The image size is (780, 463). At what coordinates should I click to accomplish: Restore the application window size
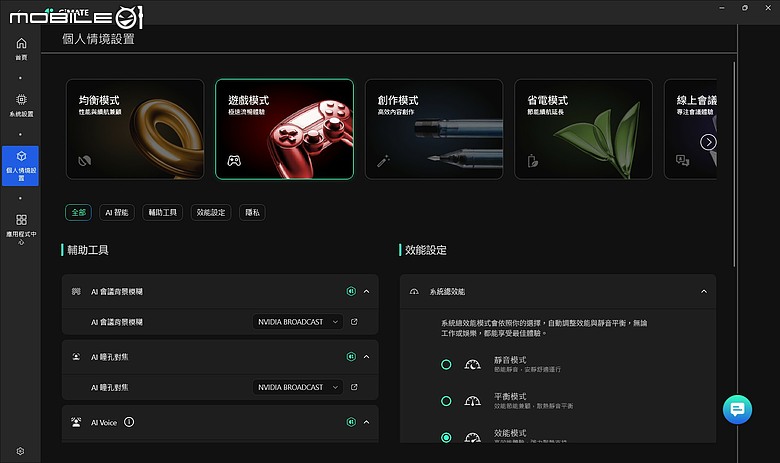click(745, 8)
